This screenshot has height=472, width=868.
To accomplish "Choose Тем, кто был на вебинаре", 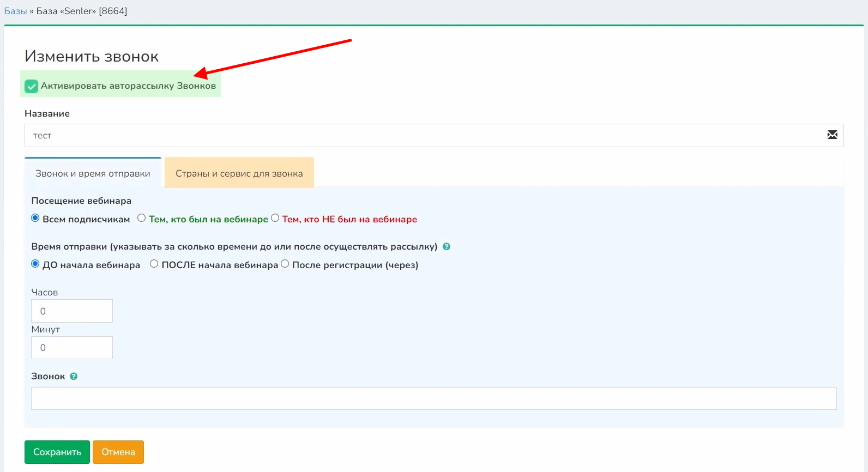I will point(142,218).
